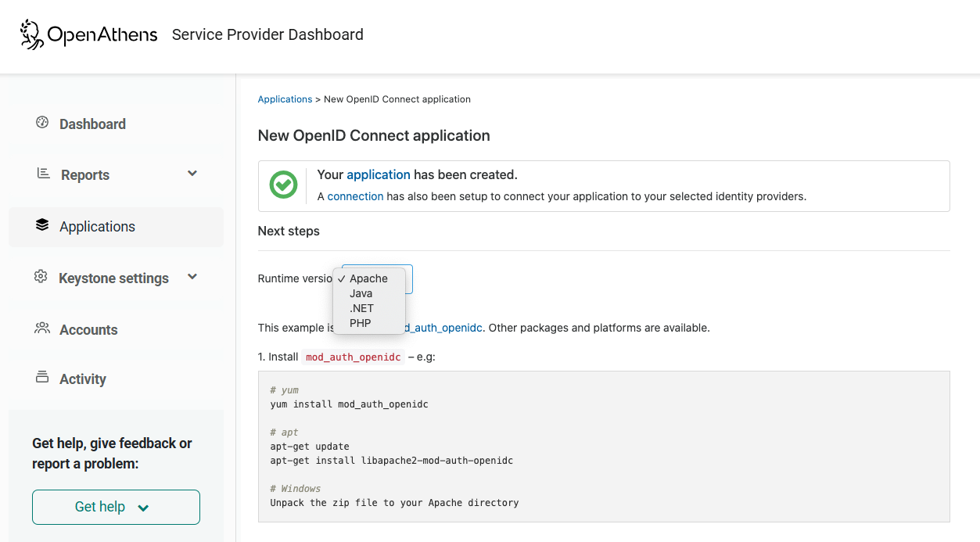
Task: Click the OpenAthens logo
Action: [x=88, y=34]
